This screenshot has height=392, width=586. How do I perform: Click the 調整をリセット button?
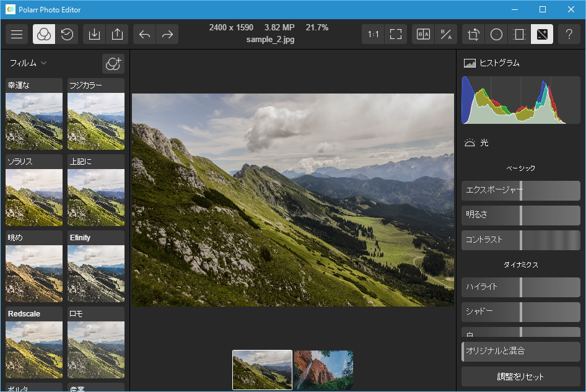520,376
